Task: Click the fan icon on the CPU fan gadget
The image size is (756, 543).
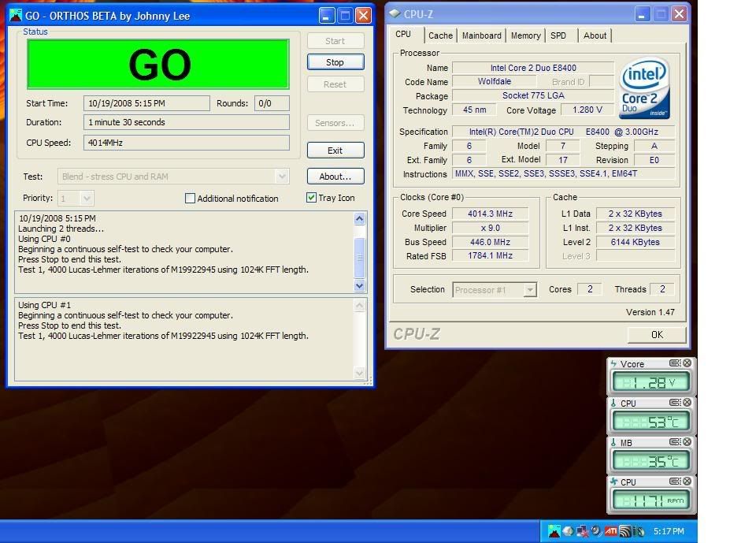Action: (613, 482)
